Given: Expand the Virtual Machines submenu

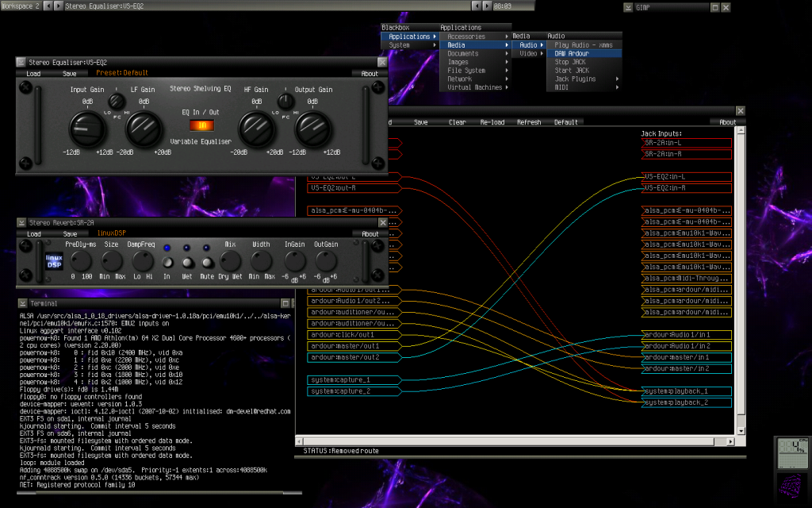Looking at the screenshot, I should 476,88.
